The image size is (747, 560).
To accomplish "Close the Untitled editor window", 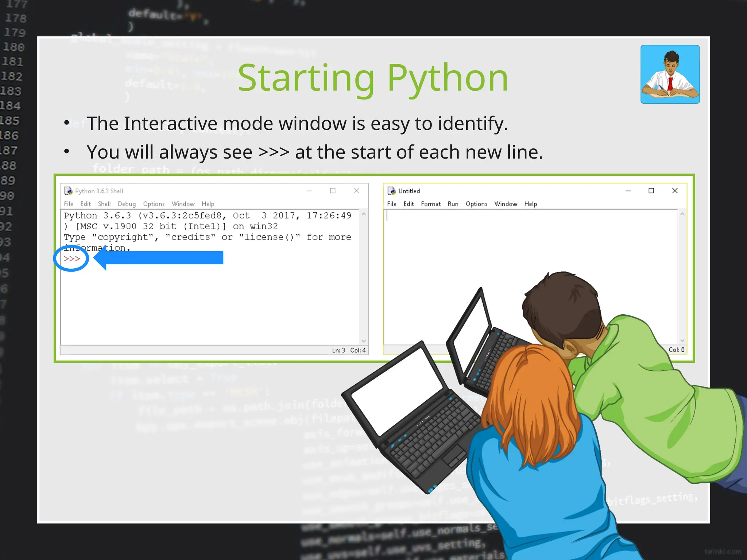I will click(675, 191).
